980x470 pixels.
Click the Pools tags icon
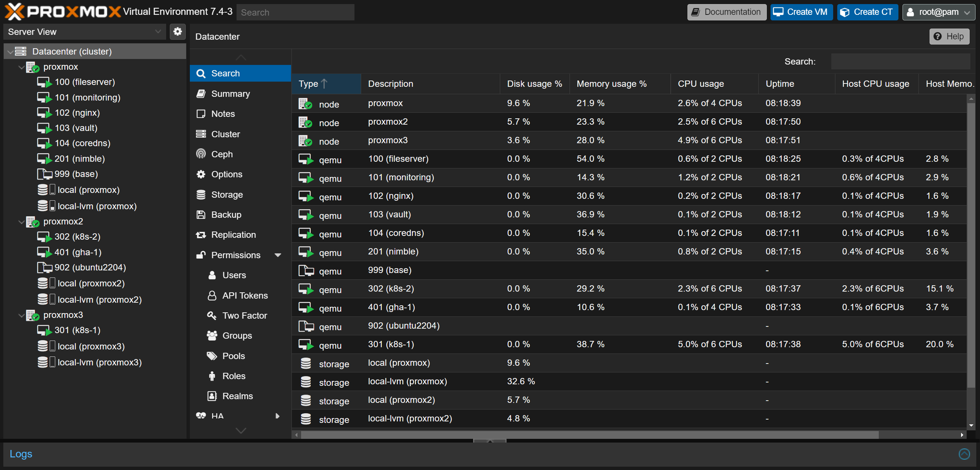pyautogui.click(x=212, y=356)
